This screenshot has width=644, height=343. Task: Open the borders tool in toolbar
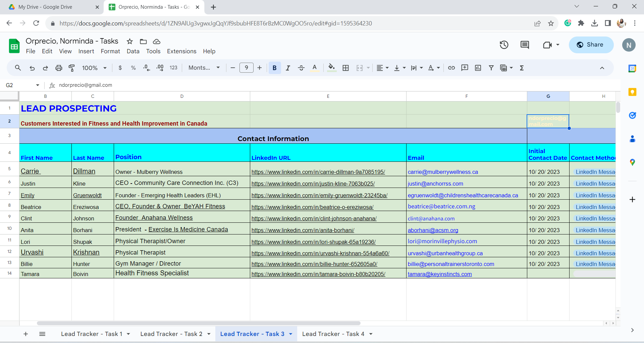tap(345, 68)
